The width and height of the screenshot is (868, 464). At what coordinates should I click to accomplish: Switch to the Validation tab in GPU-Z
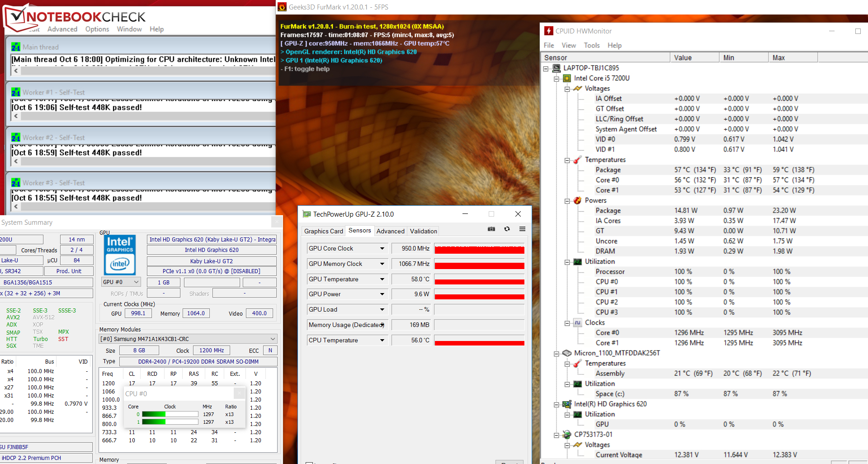point(424,231)
